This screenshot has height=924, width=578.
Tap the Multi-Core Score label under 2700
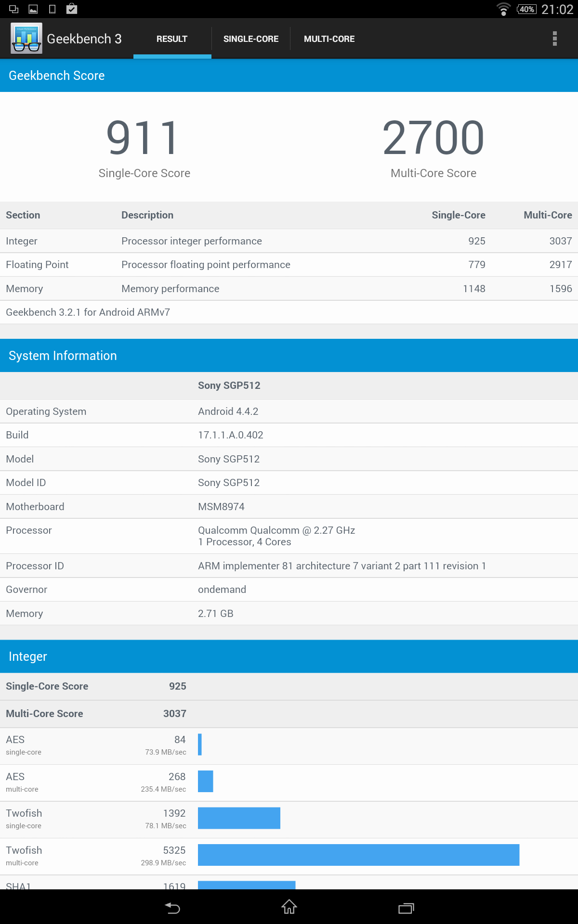click(433, 173)
